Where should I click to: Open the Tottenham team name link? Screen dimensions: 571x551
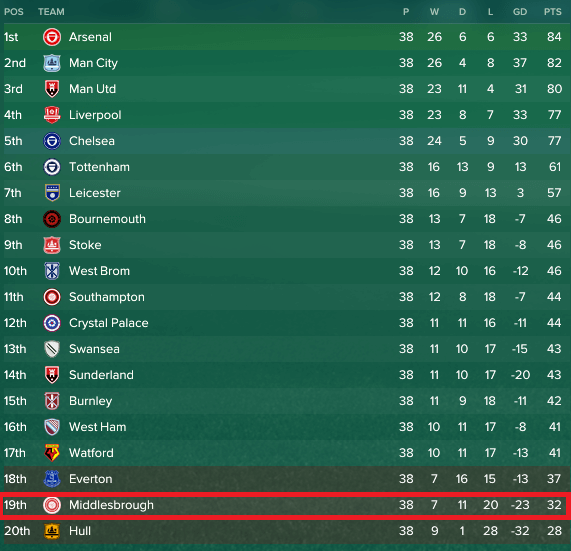click(x=99, y=167)
